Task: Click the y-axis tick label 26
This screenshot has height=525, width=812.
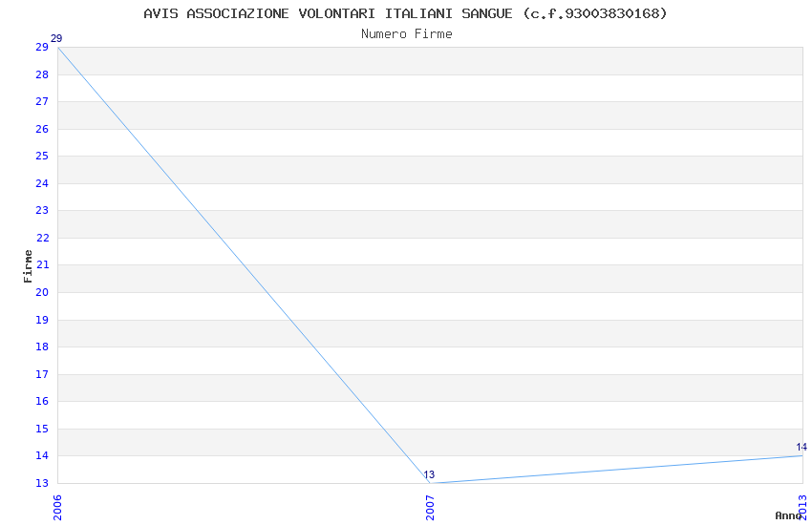Action: [42, 129]
